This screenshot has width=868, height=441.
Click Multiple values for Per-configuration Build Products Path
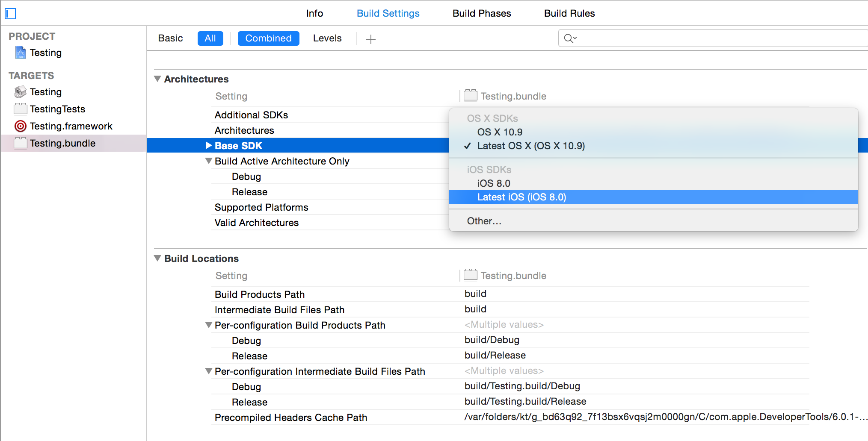[x=504, y=324]
